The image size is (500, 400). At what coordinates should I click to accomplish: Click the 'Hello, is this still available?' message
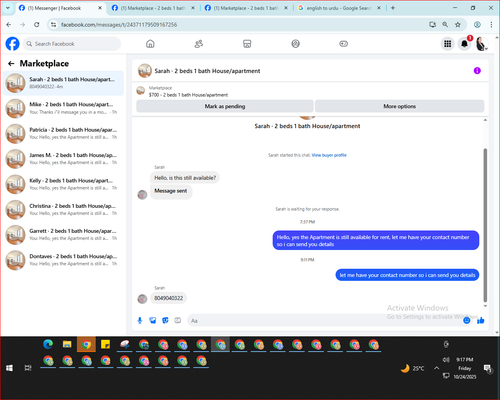coord(185,178)
